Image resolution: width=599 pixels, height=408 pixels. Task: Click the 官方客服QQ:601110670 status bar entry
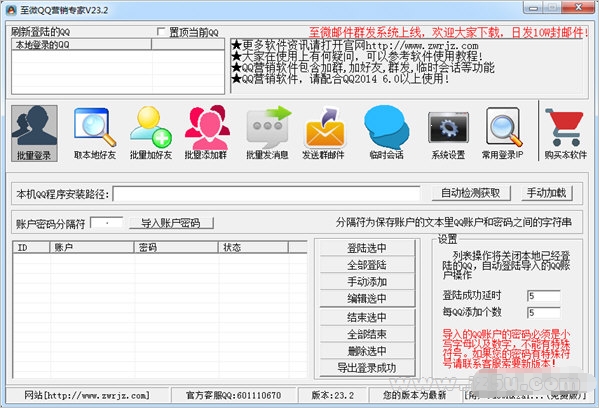point(233,395)
